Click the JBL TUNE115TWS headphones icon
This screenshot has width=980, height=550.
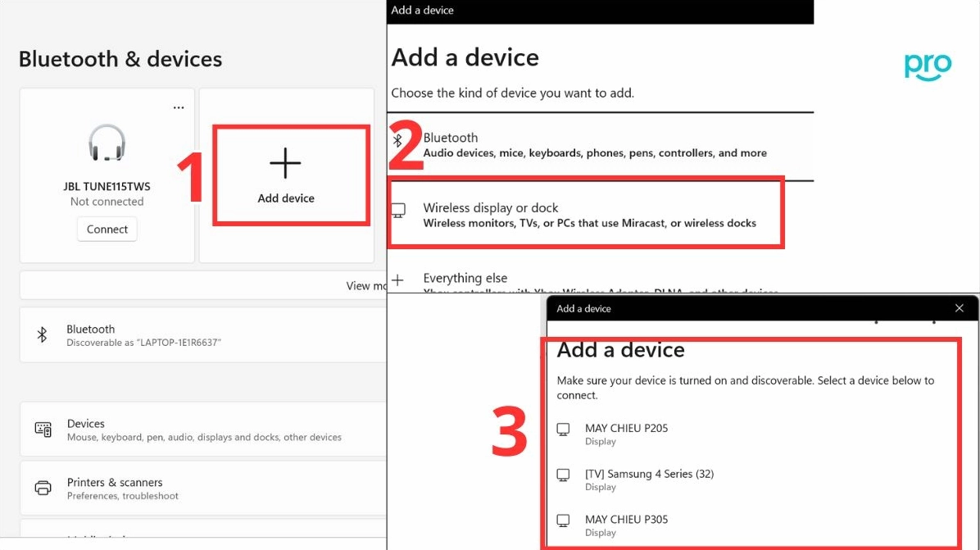[107, 143]
